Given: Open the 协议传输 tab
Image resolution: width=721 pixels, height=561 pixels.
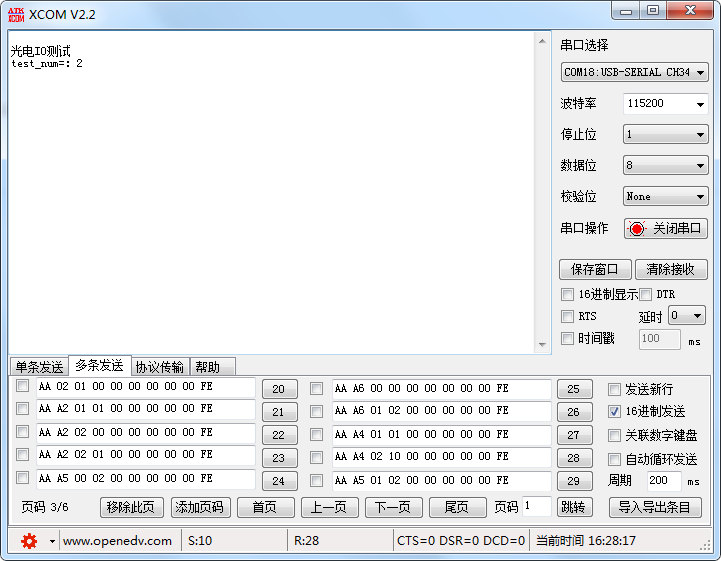Looking at the screenshot, I should pyautogui.click(x=160, y=367).
